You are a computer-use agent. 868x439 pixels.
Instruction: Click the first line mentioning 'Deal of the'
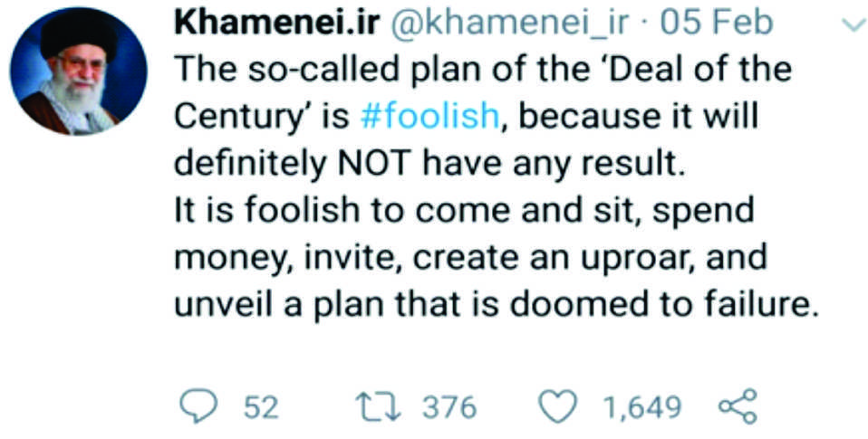481,71
